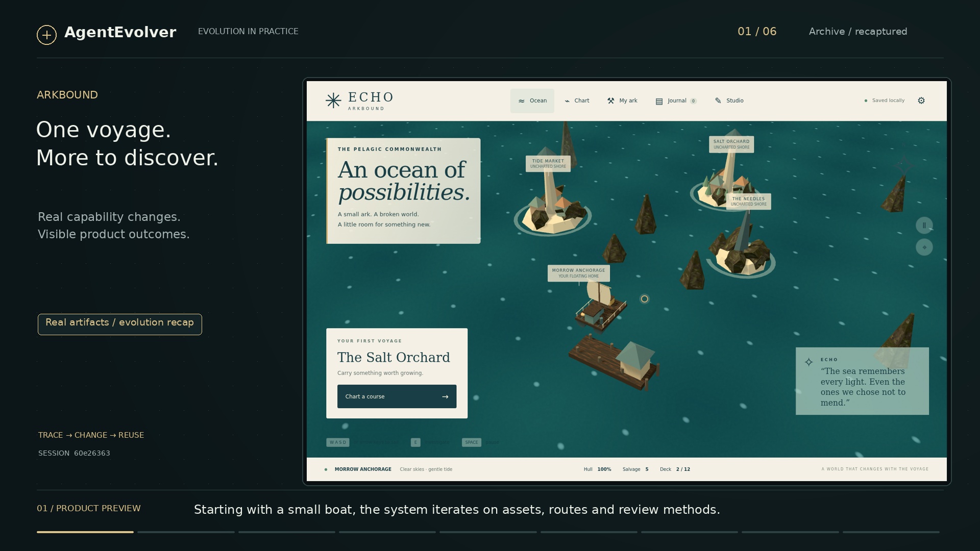Click the 'One voyage. More to discover.' headline
This screenshot has height=551, width=980.
click(128, 144)
